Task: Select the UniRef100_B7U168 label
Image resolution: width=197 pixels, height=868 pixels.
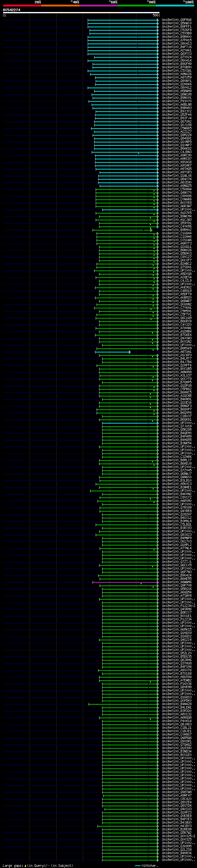Action: pos(177,673)
